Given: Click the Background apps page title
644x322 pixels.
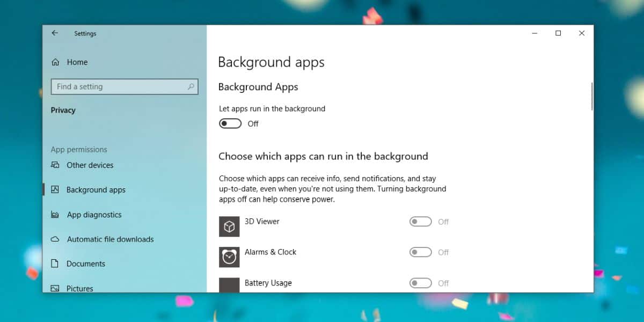Looking at the screenshot, I should point(271,62).
